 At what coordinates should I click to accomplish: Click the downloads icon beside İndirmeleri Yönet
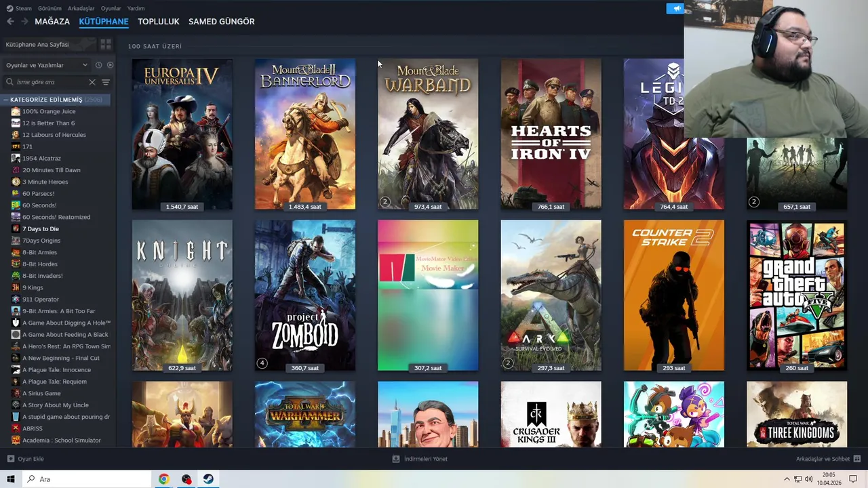pos(396,459)
